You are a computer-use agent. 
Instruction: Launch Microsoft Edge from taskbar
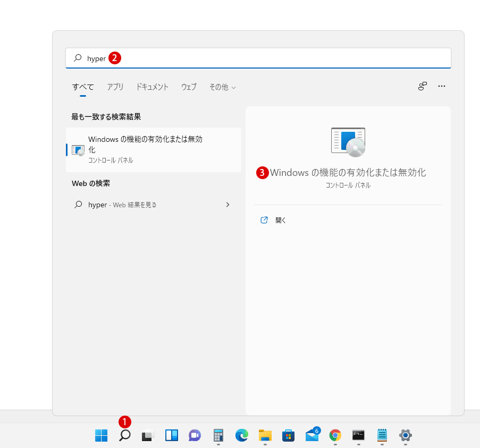coord(241,435)
